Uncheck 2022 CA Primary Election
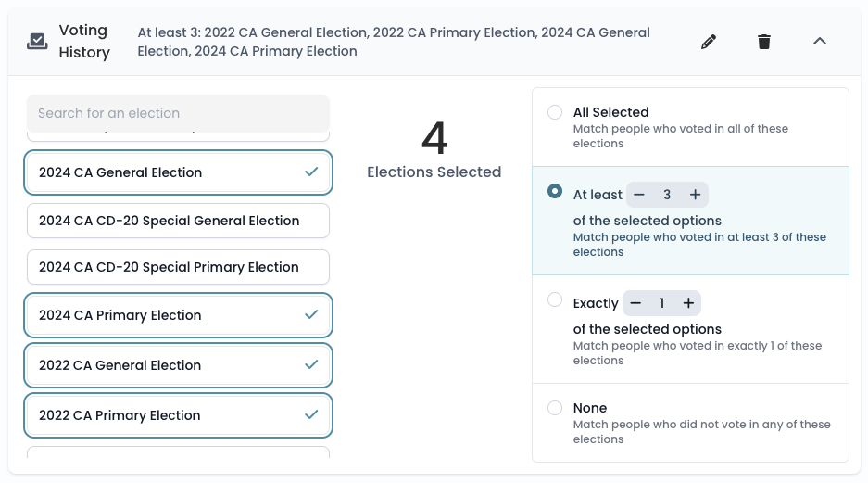868x483 pixels. (x=178, y=415)
